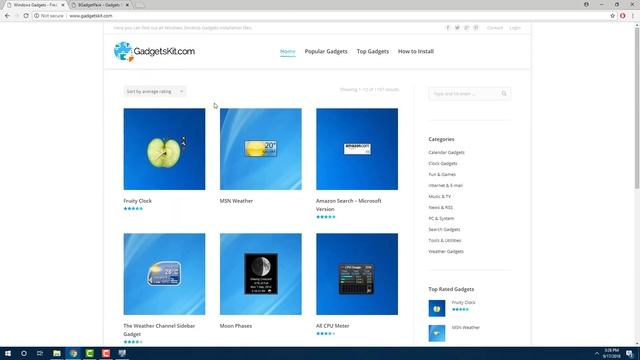This screenshot has width=640, height=360.
Task: Open the Chrome icon on the taskbar
Action: [x=73, y=353]
